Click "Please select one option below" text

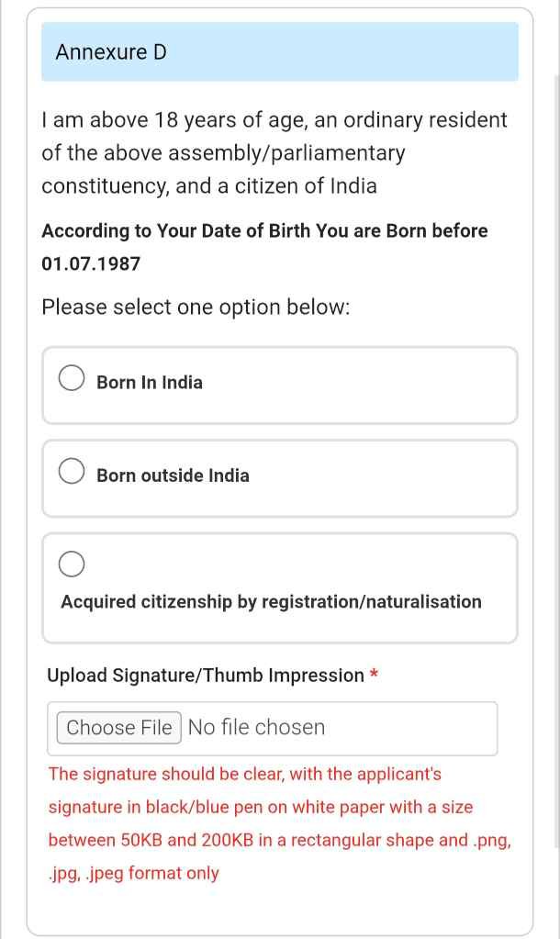click(x=196, y=307)
